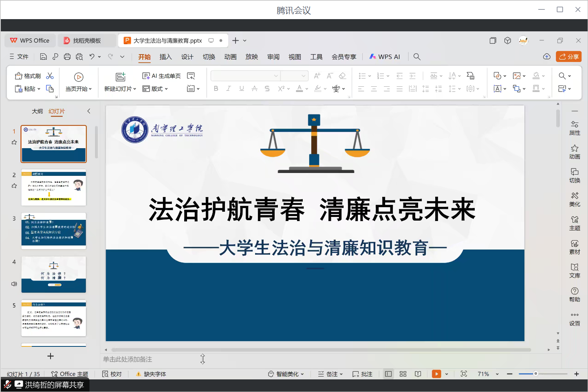This screenshot has width=588, height=392.
Task: Open the 美化 panel in right sidebar
Action: coord(575,199)
